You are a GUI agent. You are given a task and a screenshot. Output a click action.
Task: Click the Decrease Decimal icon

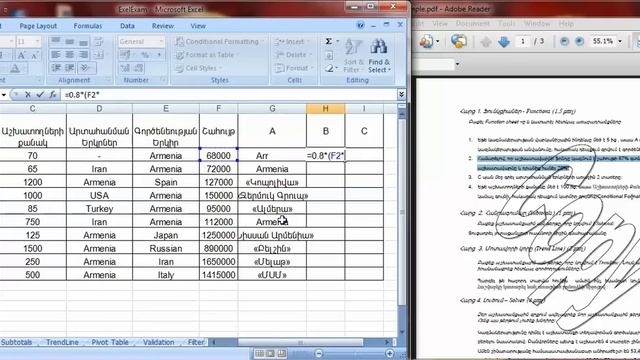[x=139, y=68]
